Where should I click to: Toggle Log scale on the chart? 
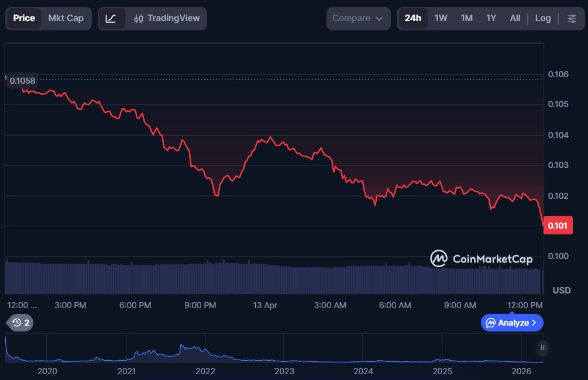[542, 18]
